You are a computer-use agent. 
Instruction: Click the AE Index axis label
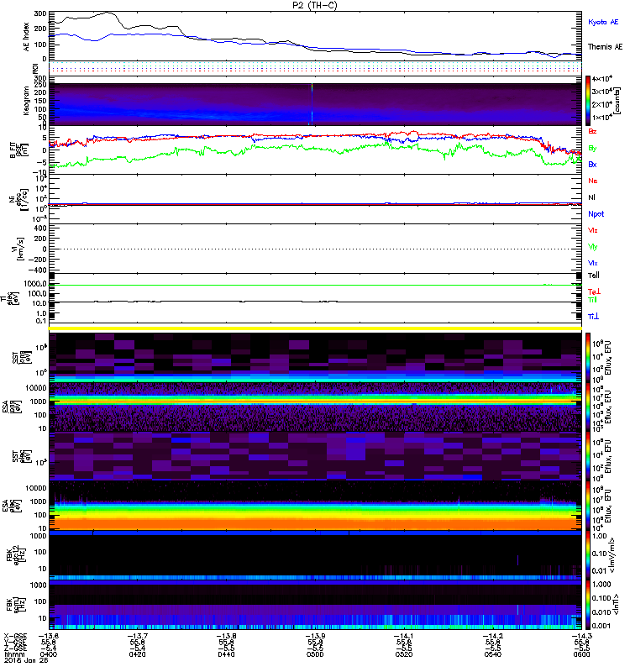[27, 36]
